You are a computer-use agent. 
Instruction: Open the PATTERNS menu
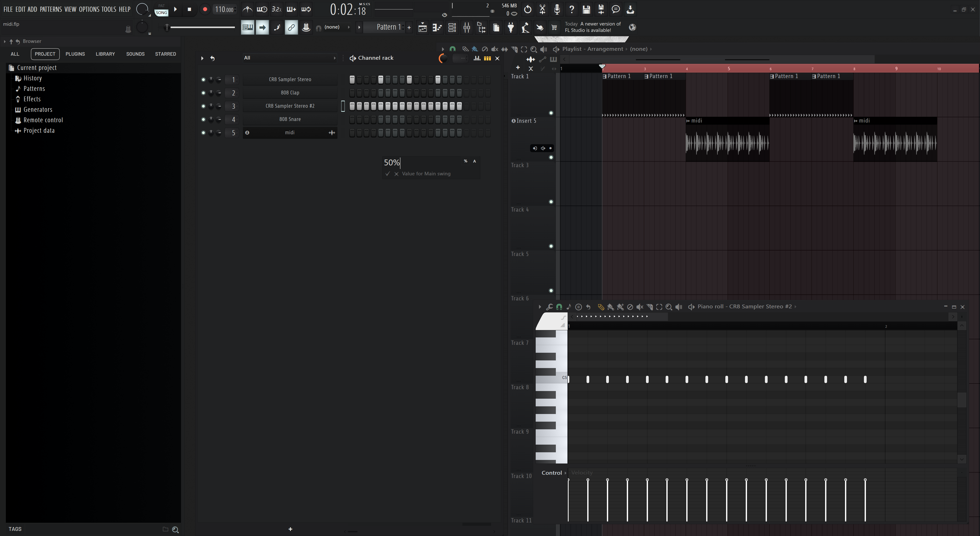[51, 9]
